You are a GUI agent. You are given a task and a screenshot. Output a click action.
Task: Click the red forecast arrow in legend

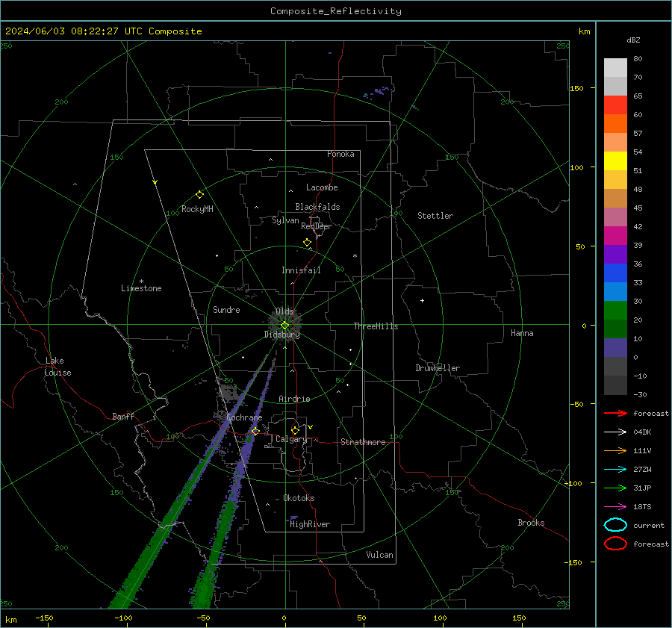(615, 413)
